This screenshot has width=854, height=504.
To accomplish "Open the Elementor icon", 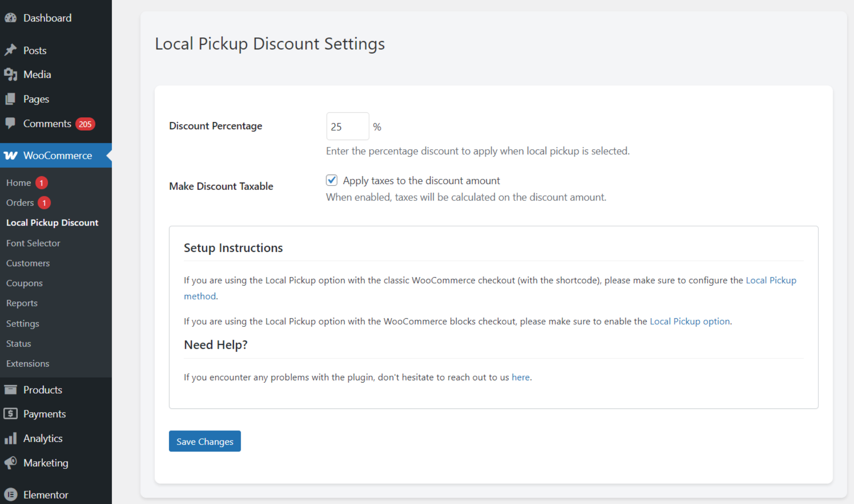I will [11, 494].
